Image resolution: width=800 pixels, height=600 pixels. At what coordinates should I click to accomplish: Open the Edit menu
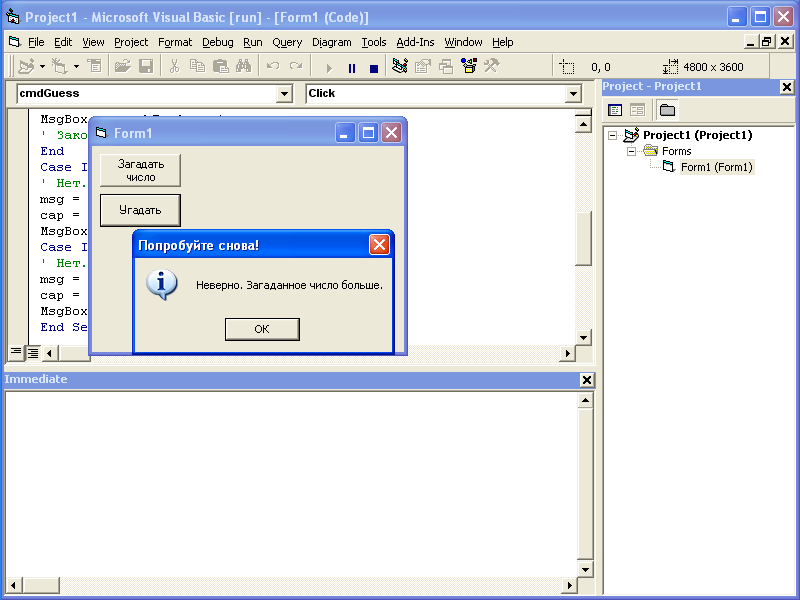[63, 42]
